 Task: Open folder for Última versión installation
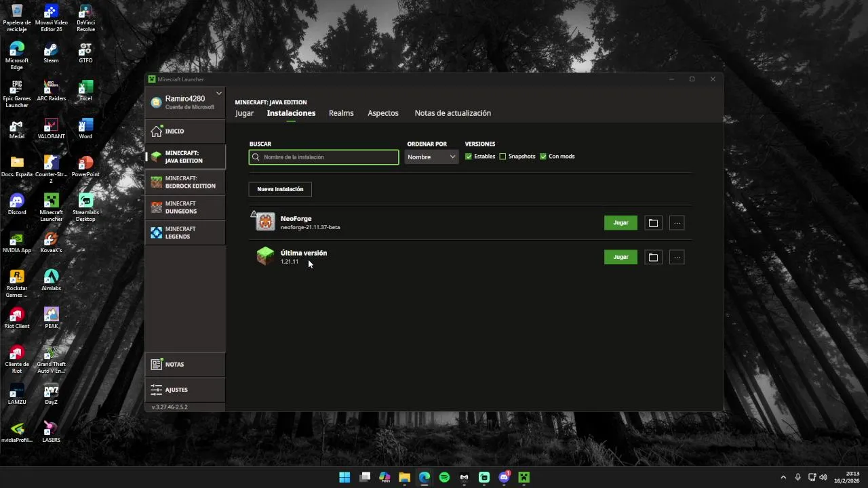click(x=653, y=257)
